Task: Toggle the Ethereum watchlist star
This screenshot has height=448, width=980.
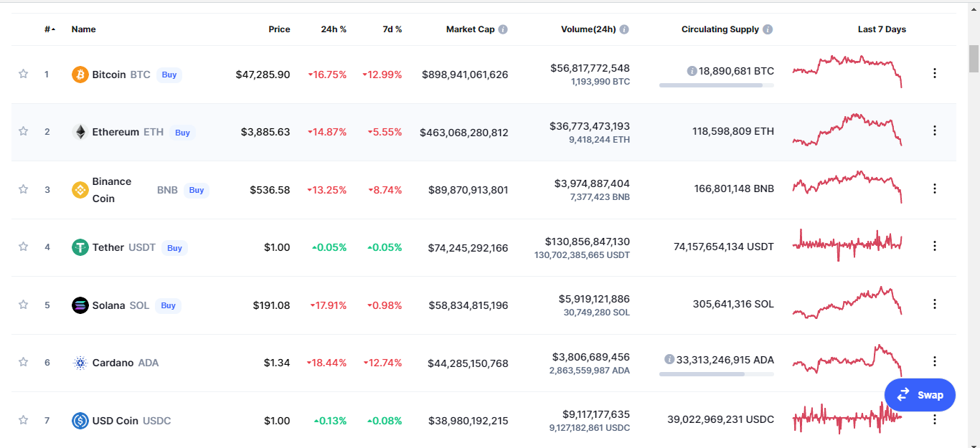Action: pos(23,131)
